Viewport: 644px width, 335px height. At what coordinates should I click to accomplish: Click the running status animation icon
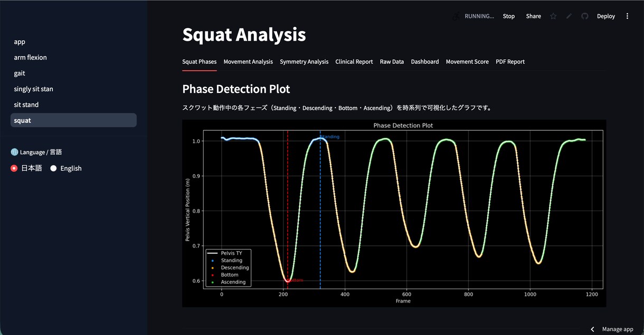coord(456,16)
